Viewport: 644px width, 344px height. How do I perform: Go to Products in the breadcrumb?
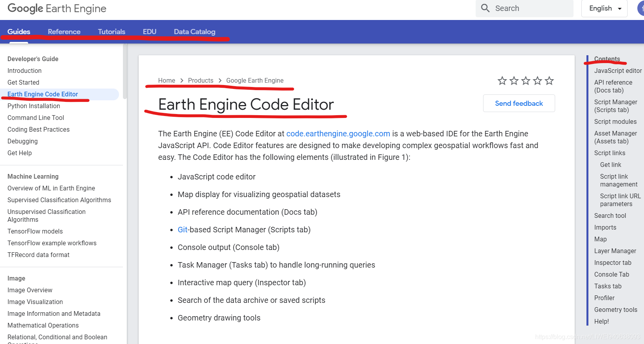(200, 80)
